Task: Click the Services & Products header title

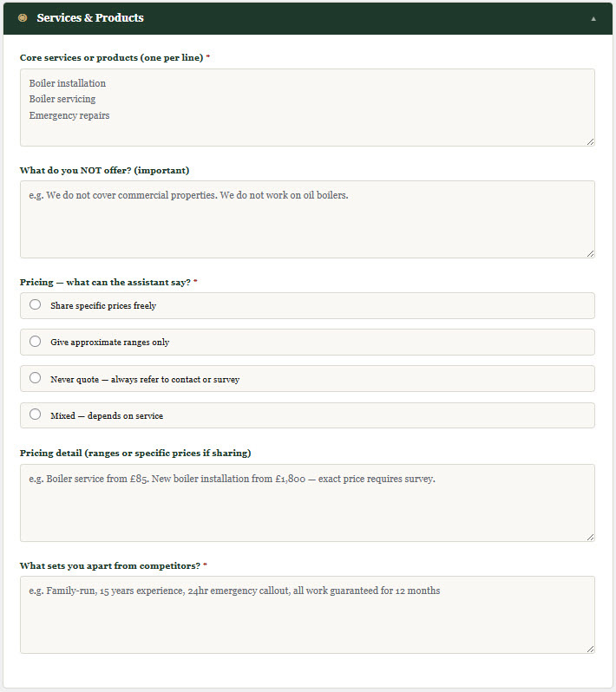Action: pos(90,18)
